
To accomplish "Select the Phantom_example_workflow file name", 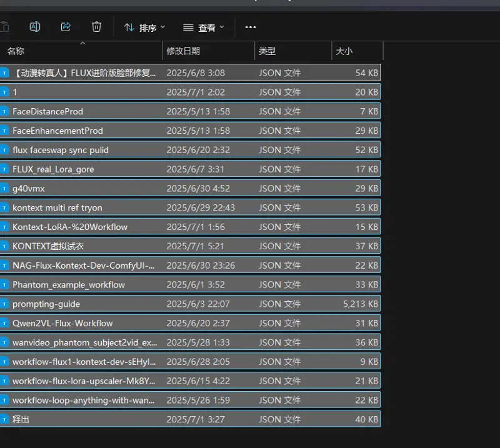I will [69, 285].
